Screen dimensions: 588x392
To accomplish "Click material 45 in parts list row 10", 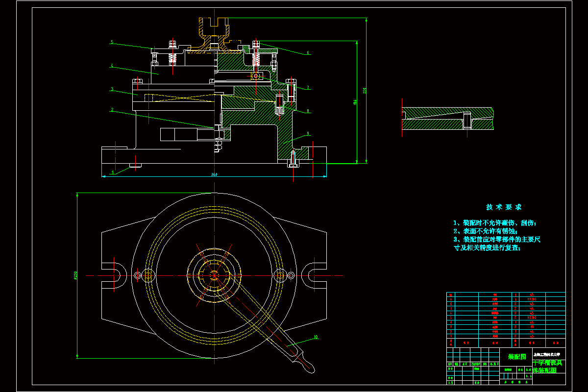I will (532, 294).
